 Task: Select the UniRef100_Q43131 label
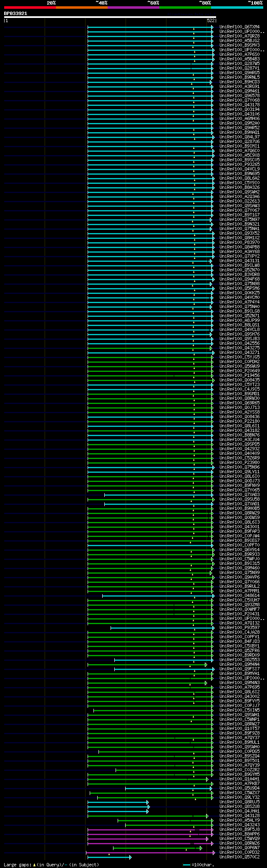click(x=239, y=261)
